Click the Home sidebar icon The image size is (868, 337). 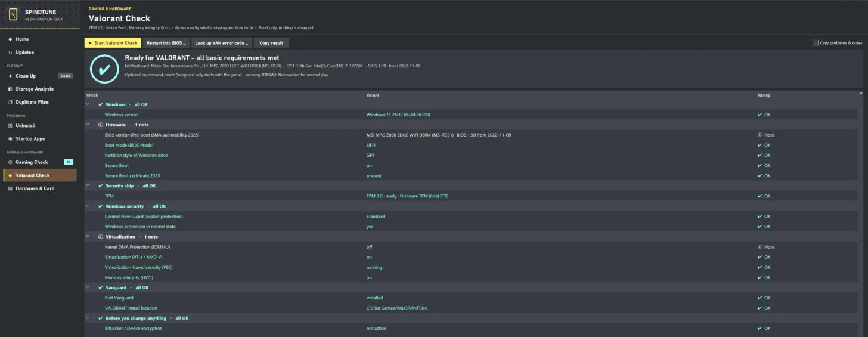coord(10,39)
